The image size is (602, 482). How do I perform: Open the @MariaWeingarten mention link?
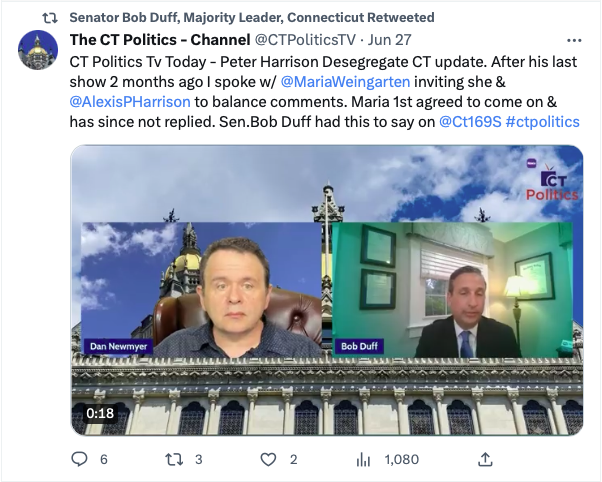click(345, 82)
